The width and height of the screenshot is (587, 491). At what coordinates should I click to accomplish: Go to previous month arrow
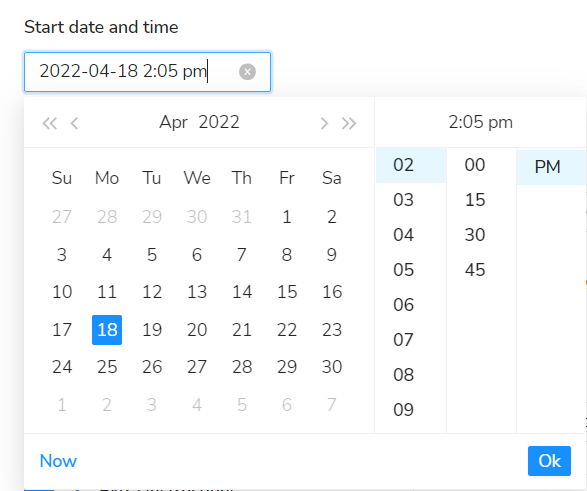(x=74, y=123)
